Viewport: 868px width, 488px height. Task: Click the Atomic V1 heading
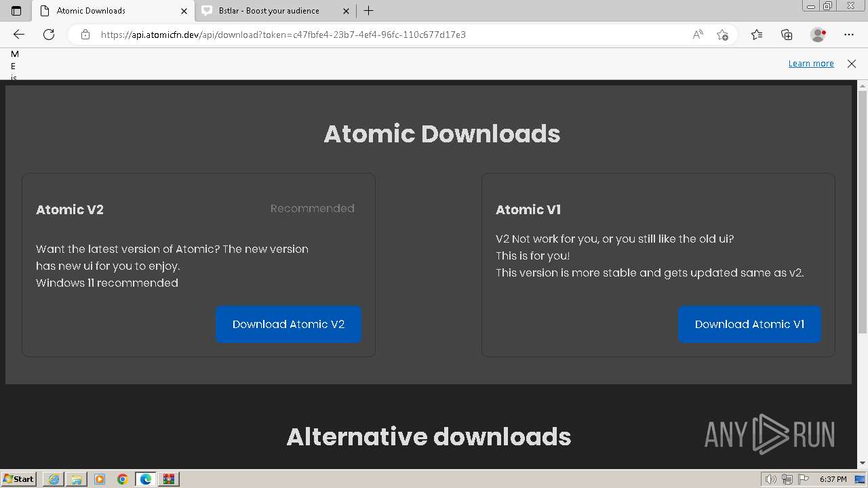528,209
